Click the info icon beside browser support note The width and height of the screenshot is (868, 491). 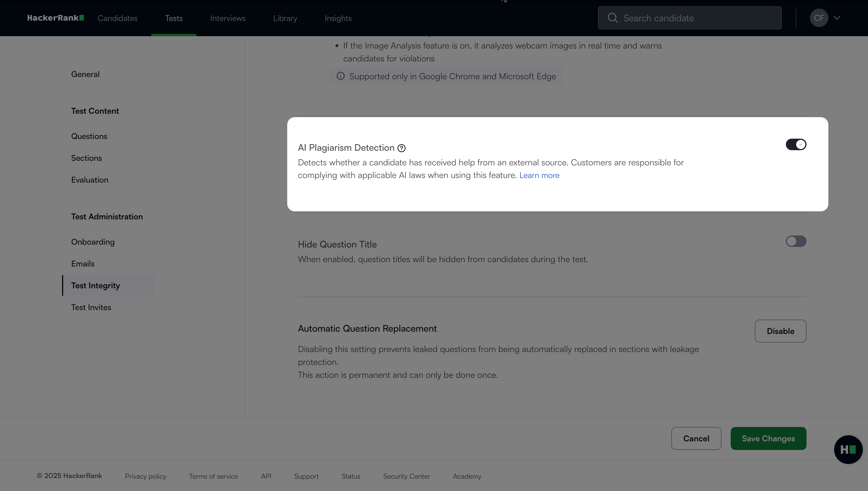341,76
